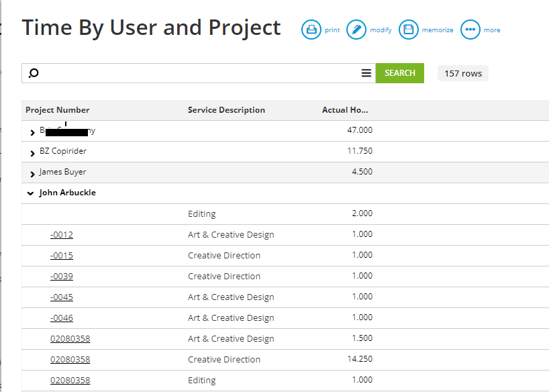Image resolution: width=549 pixels, height=392 pixels.
Task: Select the 47.000 hours value
Action: [360, 130]
